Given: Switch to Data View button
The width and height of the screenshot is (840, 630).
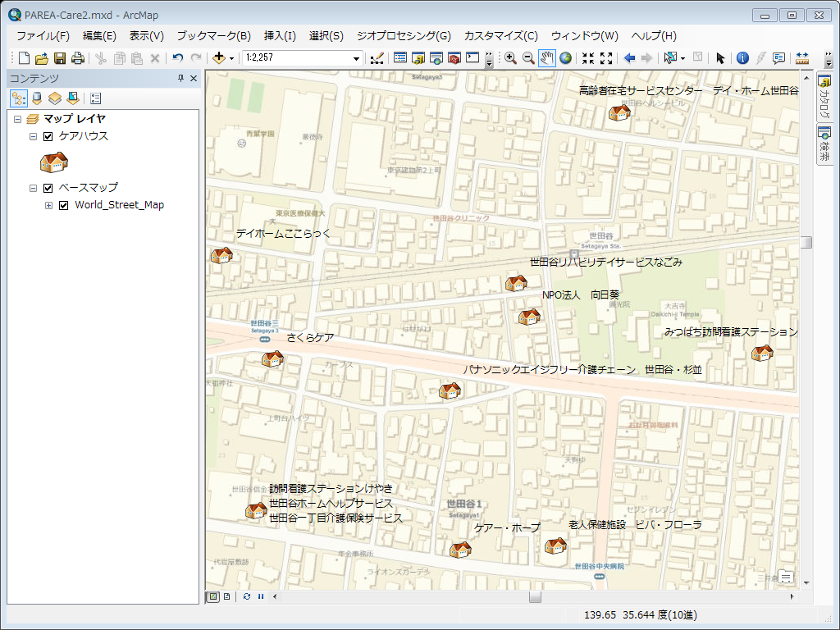Looking at the screenshot, I should (x=213, y=596).
